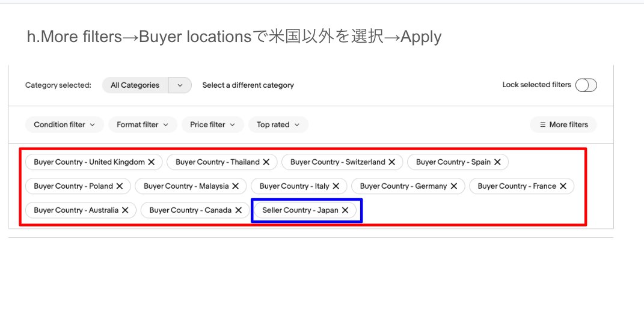
Task: Click the All Categories button
Action: [x=135, y=85]
